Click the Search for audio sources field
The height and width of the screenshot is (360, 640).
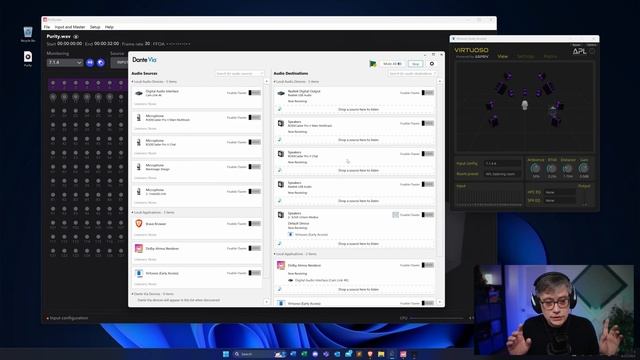coord(240,73)
